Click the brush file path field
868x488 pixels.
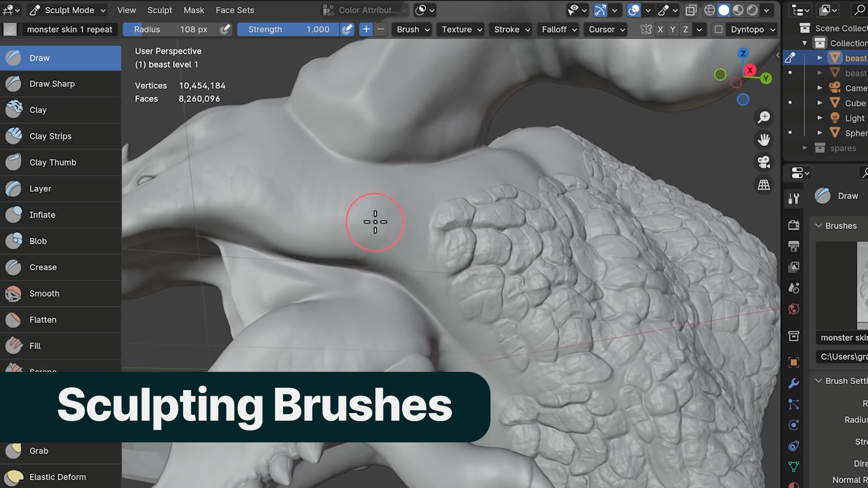tap(842, 357)
